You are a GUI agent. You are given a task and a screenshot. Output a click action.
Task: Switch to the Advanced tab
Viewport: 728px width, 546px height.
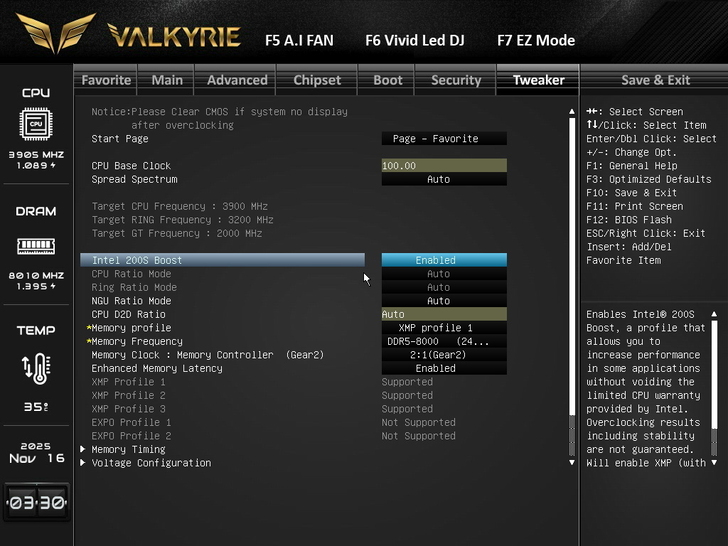click(x=237, y=80)
